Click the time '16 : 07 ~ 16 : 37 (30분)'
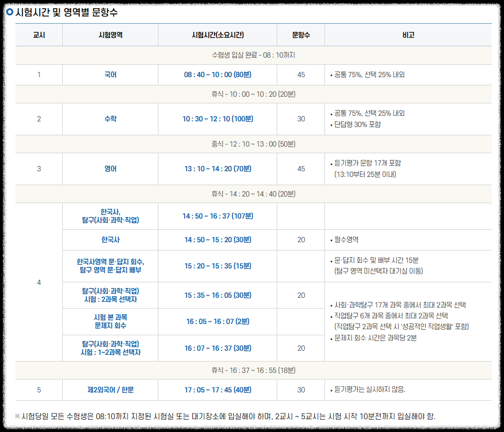The image size is (504, 432). click(218, 348)
